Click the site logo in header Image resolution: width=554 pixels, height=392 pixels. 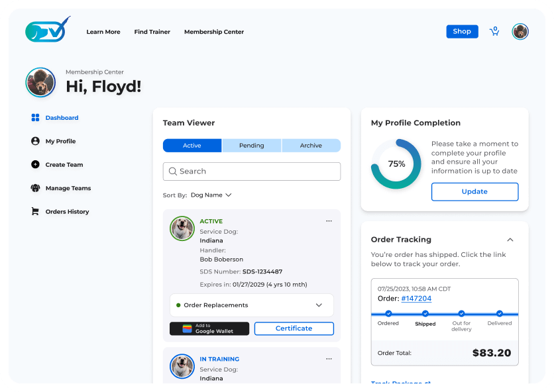[x=47, y=30]
